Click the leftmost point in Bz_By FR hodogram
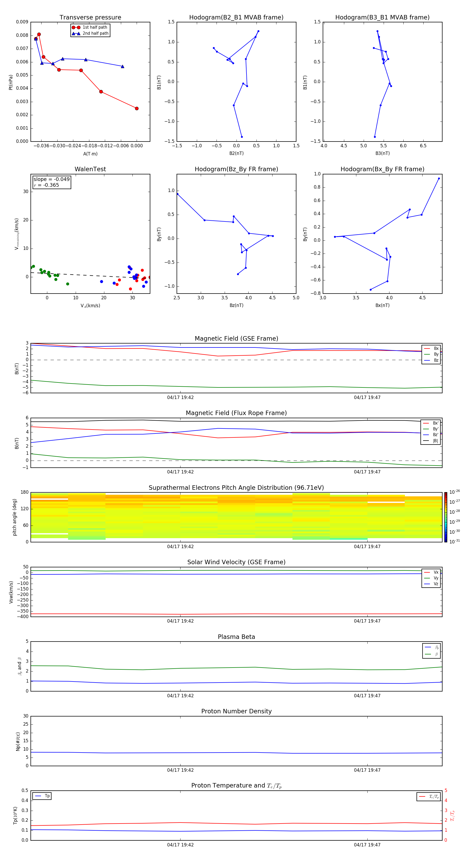This screenshot has height=868, width=473. tap(177, 194)
